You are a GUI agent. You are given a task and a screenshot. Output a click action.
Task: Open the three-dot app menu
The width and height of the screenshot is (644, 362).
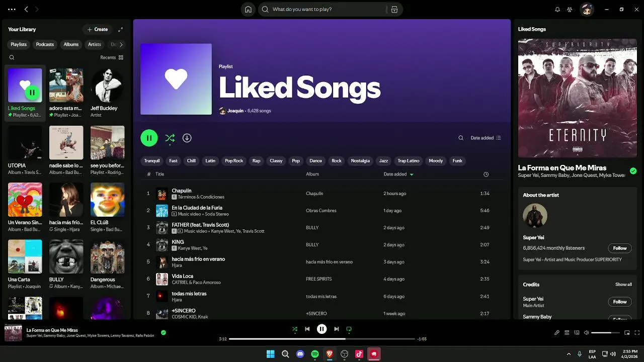click(12, 9)
